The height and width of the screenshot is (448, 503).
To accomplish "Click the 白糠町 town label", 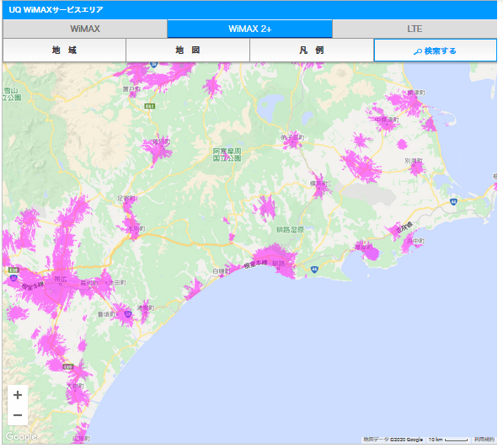I will 221,271.
